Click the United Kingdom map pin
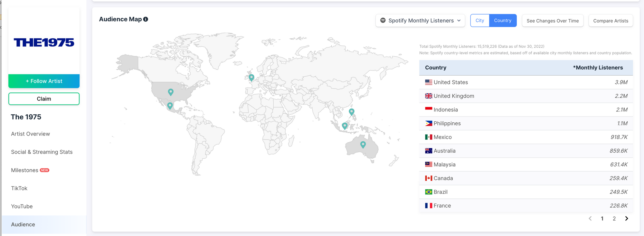Image resolution: width=644 pixels, height=236 pixels. [251, 77]
